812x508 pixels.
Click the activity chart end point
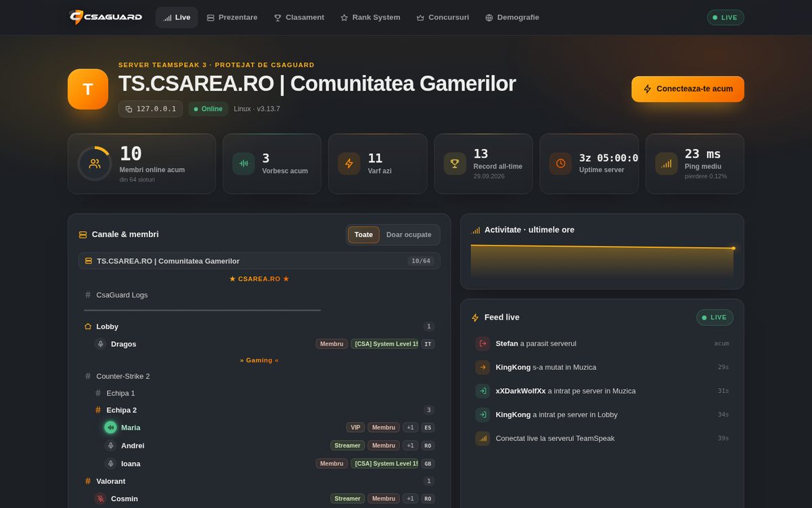[x=734, y=248]
